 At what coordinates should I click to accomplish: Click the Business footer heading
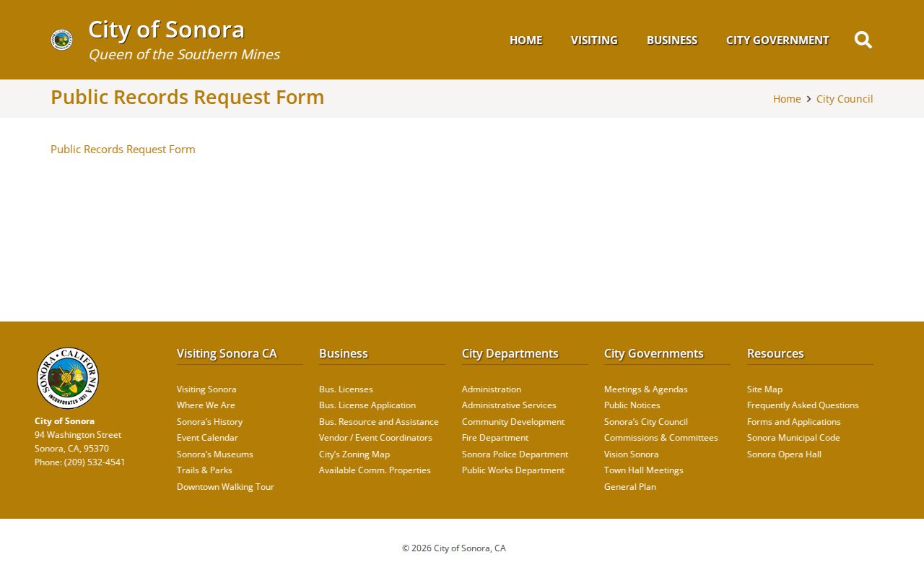click(x=344, y=353)
